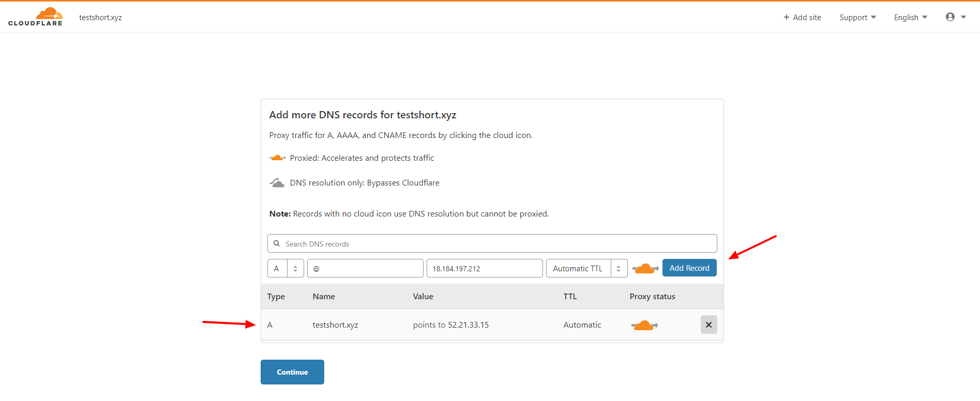Click the TTL column header
Screen dimensions: 980x401
[x=570, y=297]
